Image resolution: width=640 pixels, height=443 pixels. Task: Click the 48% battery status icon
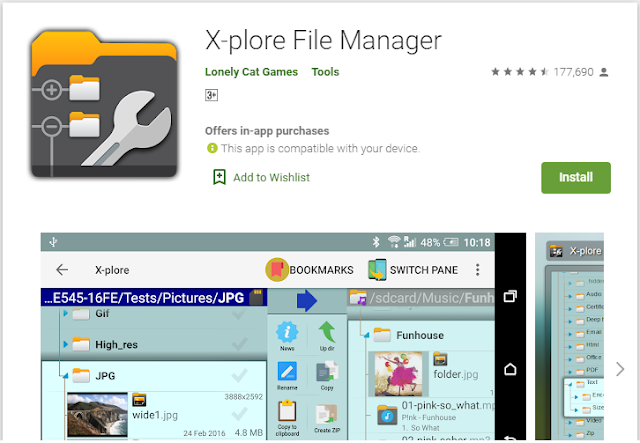(451, 243)
